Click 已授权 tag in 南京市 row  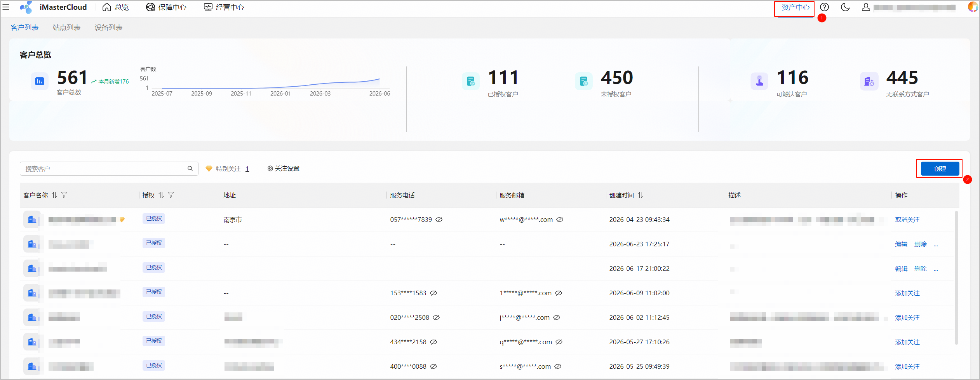pos(154,218)
